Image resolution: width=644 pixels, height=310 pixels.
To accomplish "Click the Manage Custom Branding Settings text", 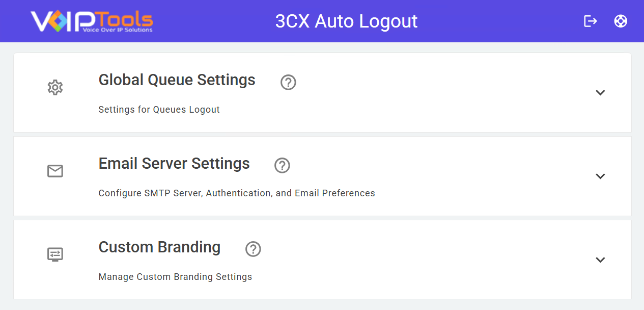I will coord(175,277).
